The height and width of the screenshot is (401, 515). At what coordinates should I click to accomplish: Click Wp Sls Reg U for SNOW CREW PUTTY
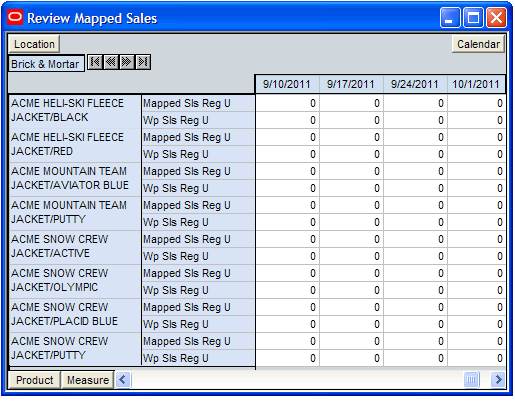[198, 358]
